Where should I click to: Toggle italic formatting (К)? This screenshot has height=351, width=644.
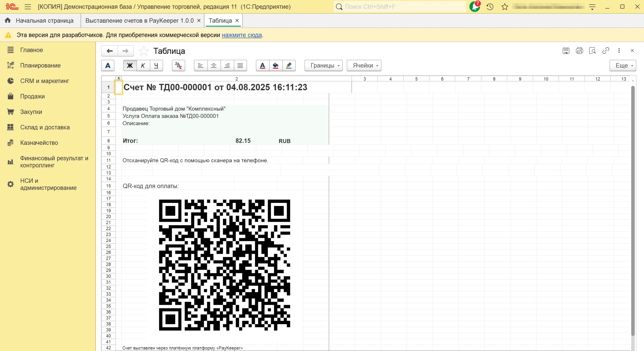click(143, 66)
